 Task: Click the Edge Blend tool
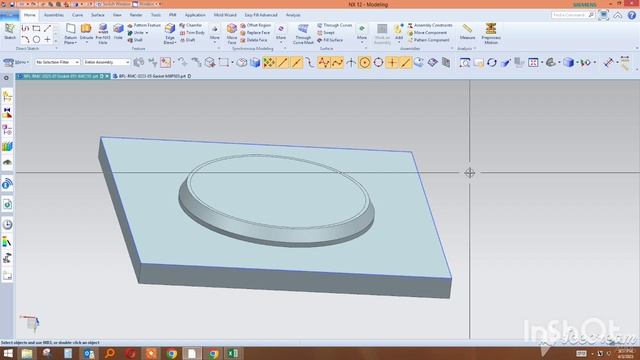click(x=170, y=34)
